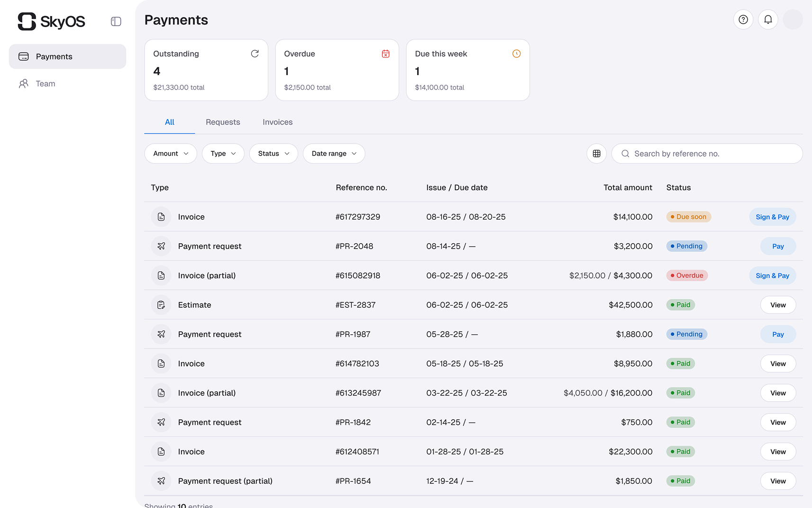Open the Date range filter
This screenshot has width=812, height=508.
tap(334, 154)
